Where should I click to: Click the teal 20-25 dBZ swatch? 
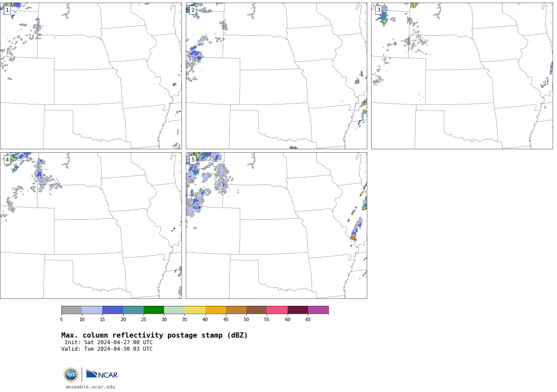(x=133, y=310)
